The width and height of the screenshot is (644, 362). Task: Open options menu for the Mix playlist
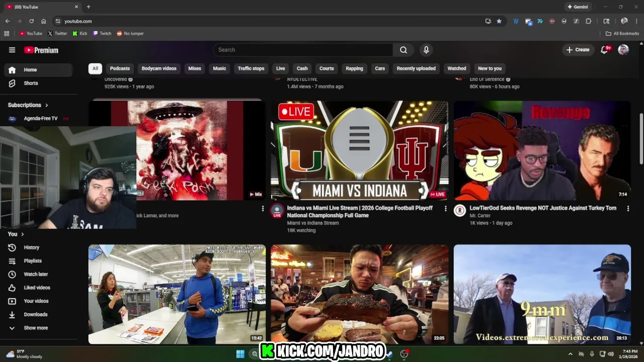pyautogui.click(x=263, y=208)
